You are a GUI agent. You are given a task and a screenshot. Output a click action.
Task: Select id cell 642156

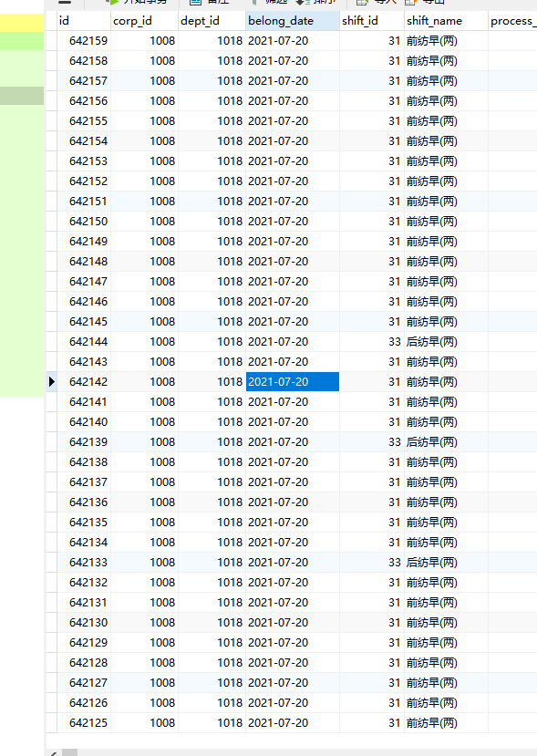tap(84, 101)
